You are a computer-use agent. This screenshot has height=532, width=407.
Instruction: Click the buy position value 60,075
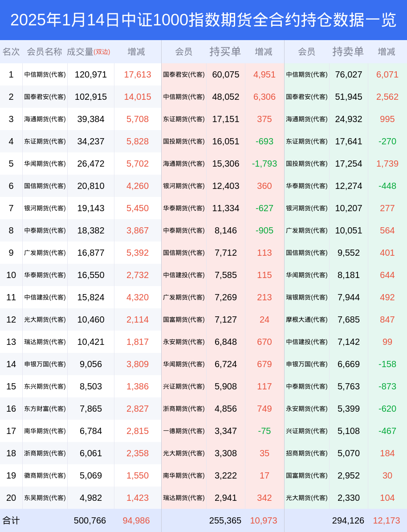point(226,75)
